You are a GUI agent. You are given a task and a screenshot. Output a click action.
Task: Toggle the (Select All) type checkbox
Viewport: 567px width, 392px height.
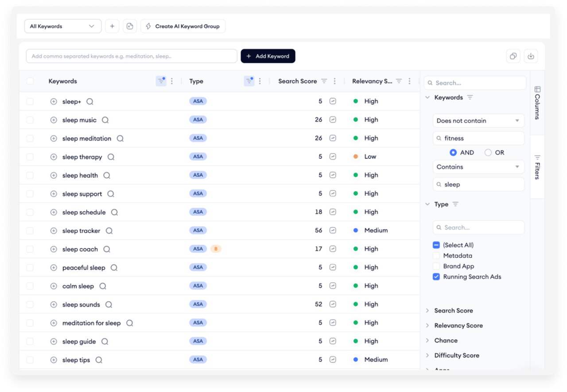(x=436, y=245)
